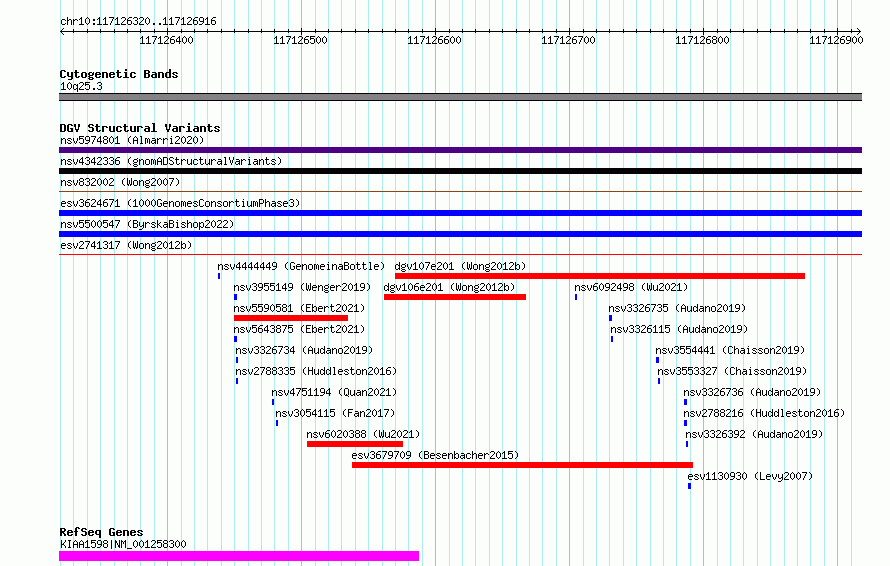The image size is (890, 566).
Task: Click nsv4444449 (GenomeinaBottle) label
Action: [x=301, y=266]
